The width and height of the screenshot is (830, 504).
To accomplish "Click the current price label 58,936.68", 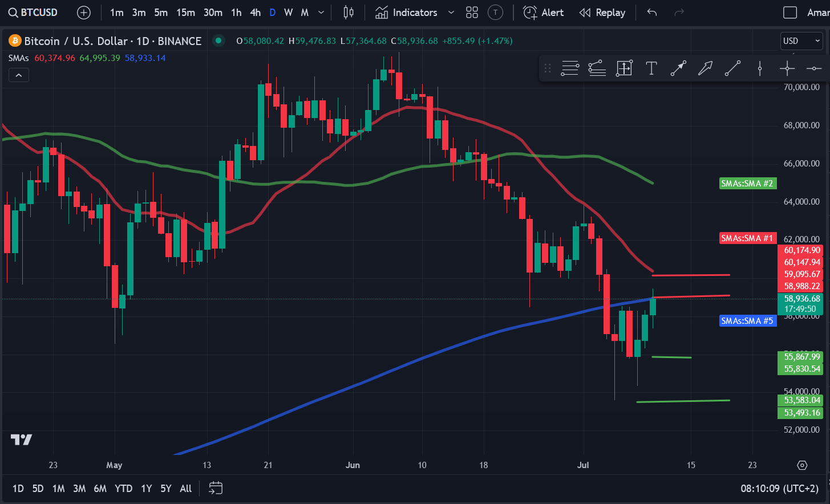I will click(x=801, y=299).
